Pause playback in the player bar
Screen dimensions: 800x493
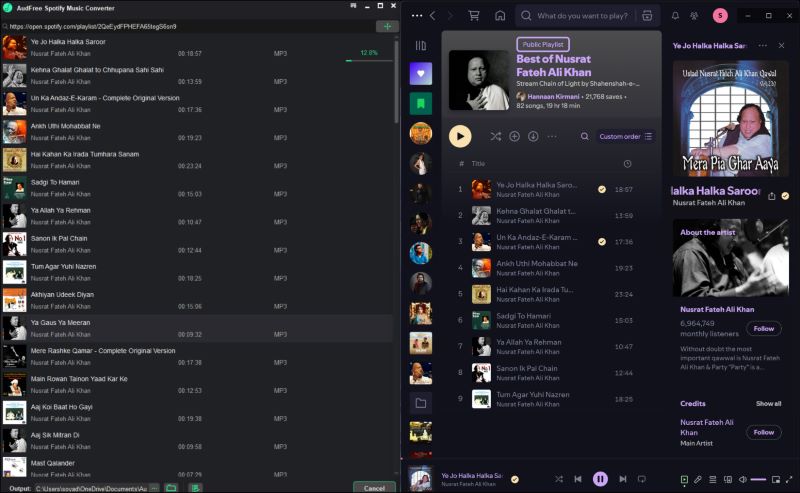tap(600, 479)
